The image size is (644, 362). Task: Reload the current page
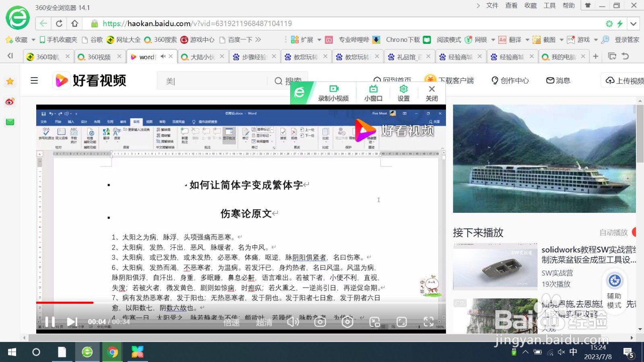tap(59, 23)
